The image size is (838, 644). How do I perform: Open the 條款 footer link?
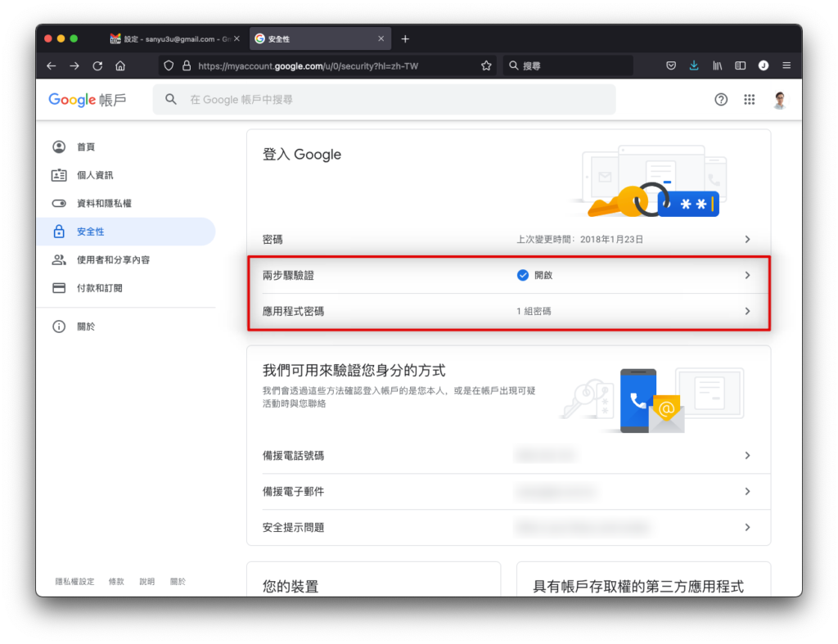click(116, 582)
